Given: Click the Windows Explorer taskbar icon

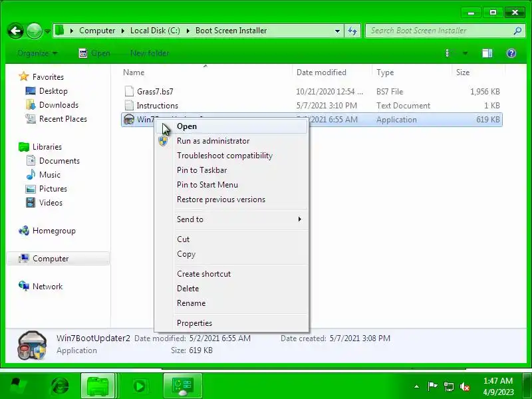Looking at the screenshot, I should [98, 386].
